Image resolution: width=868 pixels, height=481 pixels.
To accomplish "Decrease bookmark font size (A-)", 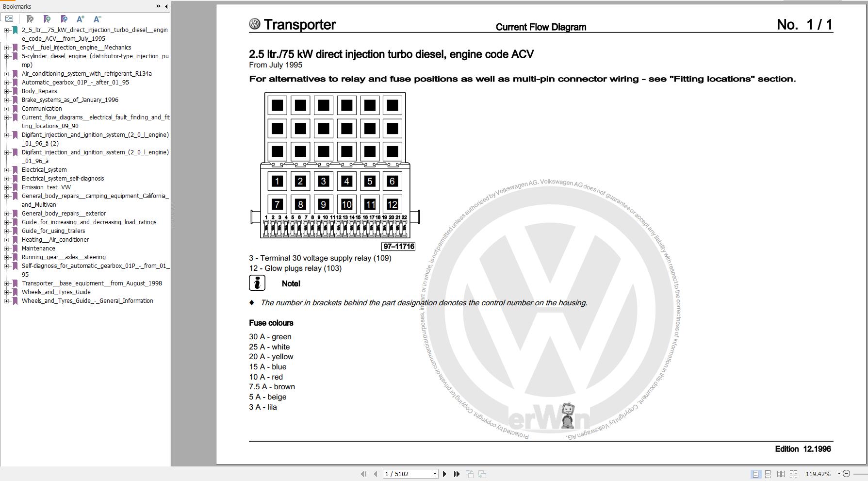I will click(97, 19).
